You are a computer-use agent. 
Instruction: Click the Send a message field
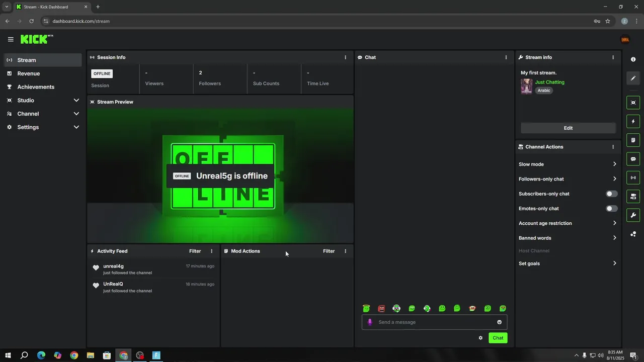[434, 322]
